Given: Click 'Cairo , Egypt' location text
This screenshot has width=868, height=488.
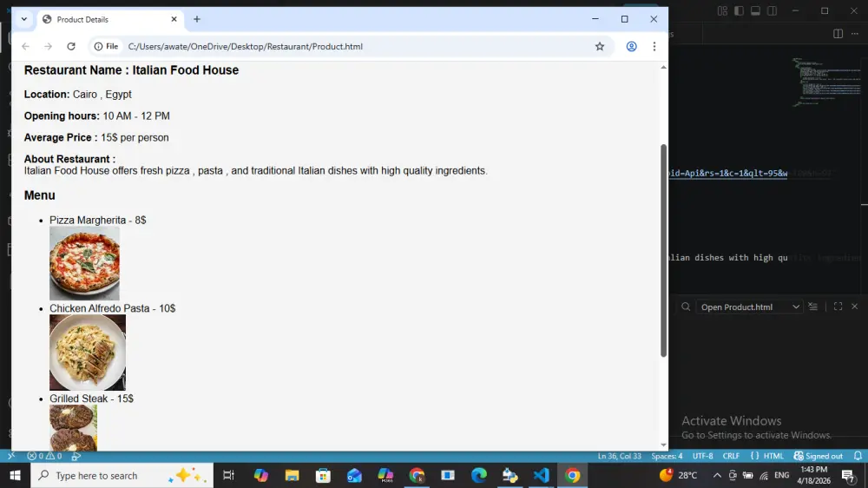Looking at the screenshot, I should tap(102, 95).
